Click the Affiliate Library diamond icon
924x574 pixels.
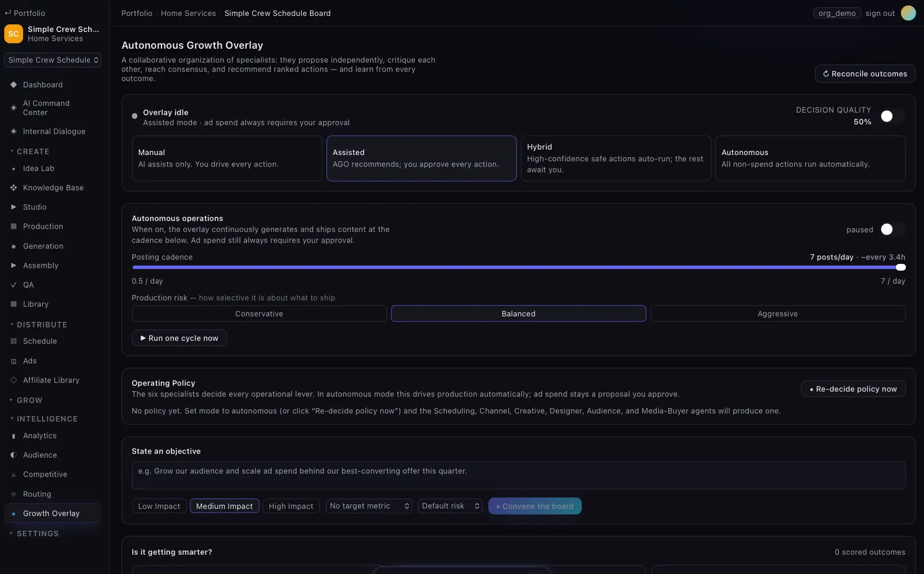point(13,380)
